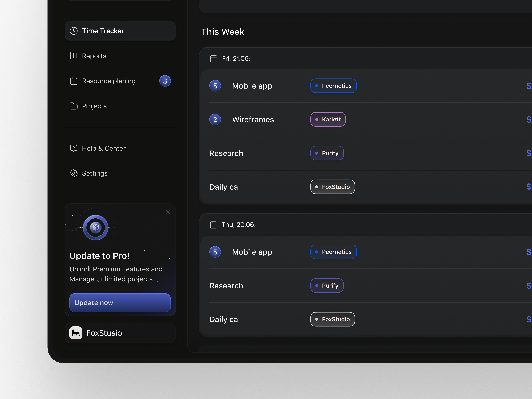
Task: Click the Help question bubble icon
Action: pyautogui.click(x=74, y=148)
